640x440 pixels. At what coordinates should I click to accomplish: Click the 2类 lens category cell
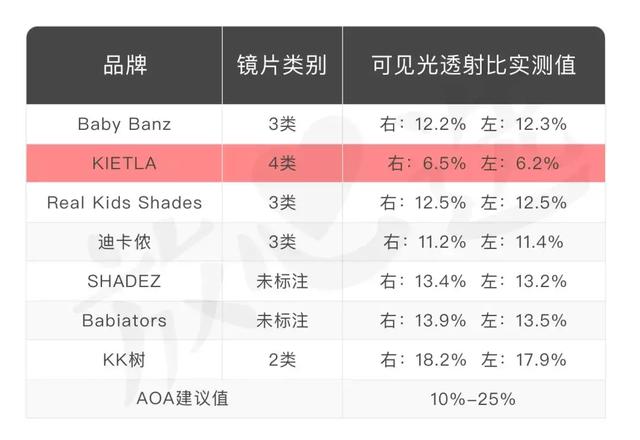click(x=281, y=359)
